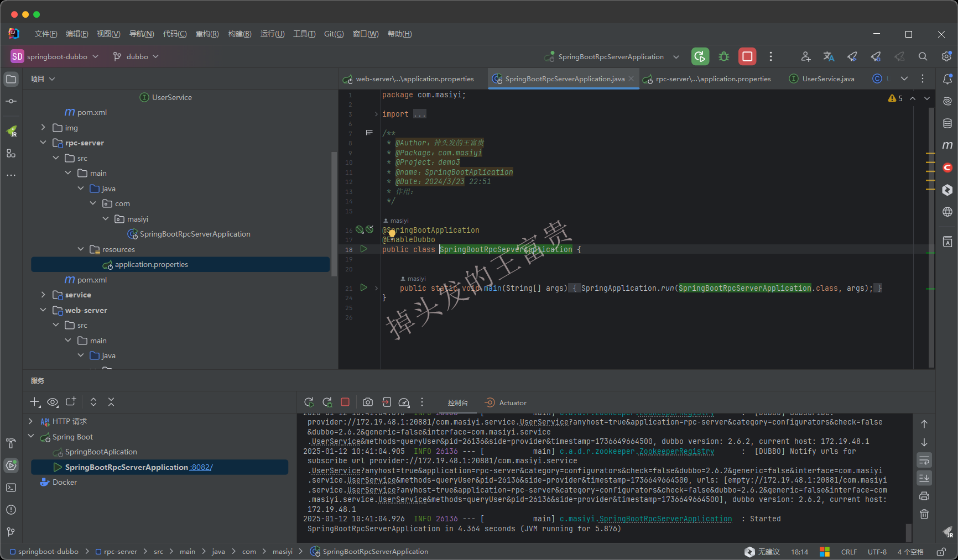The image size is (958, 560).
Task: Toggle read-only lock in status bar
Action: [x=941, y=552]
